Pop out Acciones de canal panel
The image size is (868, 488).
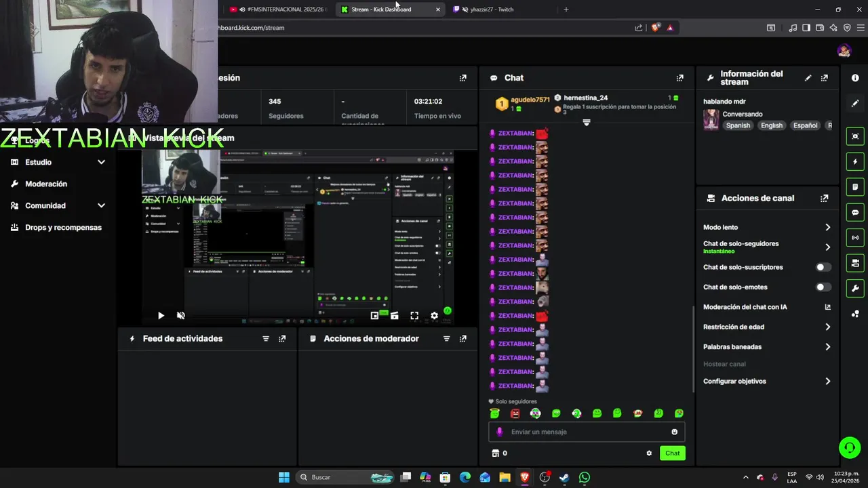pyautogui.click(x=825, y=199)
